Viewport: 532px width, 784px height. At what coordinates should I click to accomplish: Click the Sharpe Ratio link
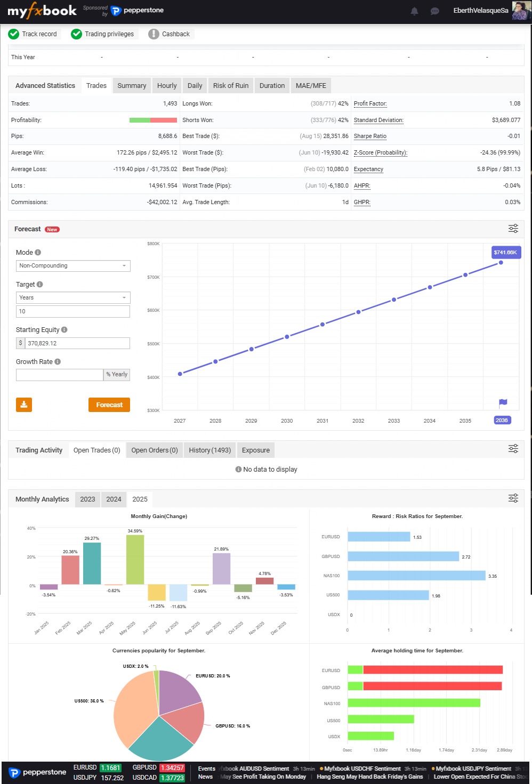(370, 136)
